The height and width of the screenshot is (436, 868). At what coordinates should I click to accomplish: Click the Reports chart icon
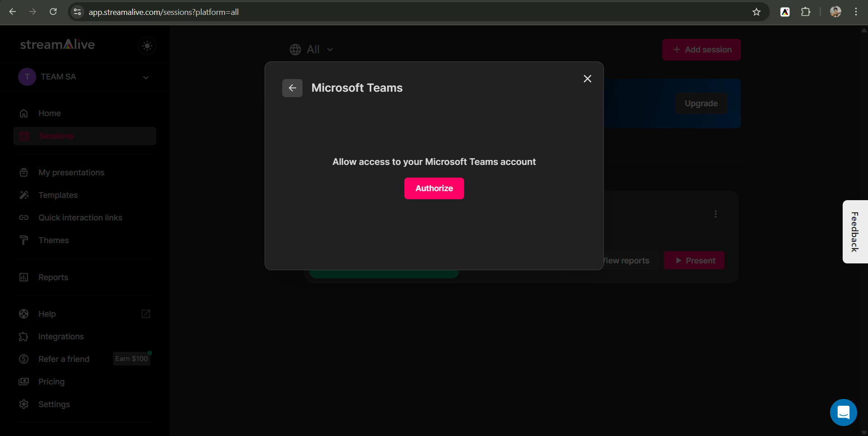(24, 277)
